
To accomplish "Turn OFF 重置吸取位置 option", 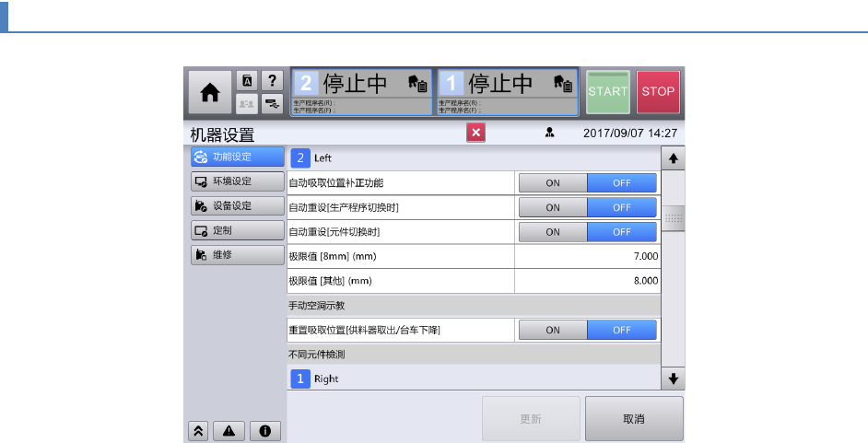I will 622,330.
